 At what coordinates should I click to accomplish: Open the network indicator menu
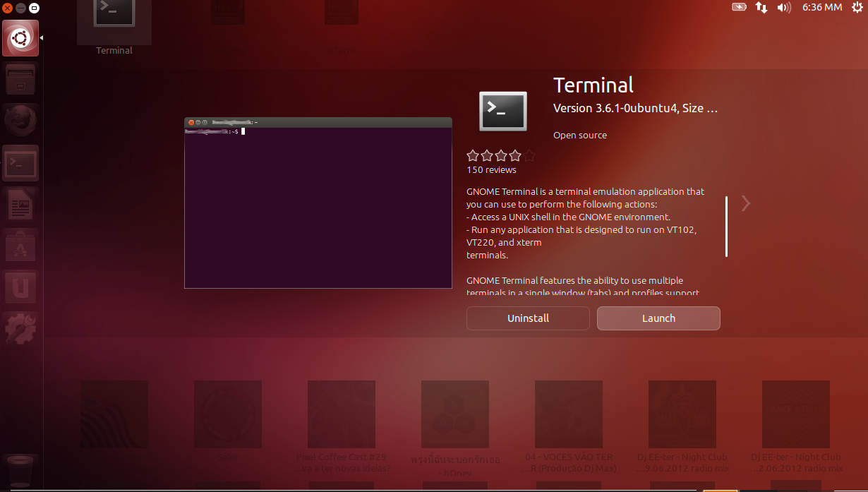point(761,7)
